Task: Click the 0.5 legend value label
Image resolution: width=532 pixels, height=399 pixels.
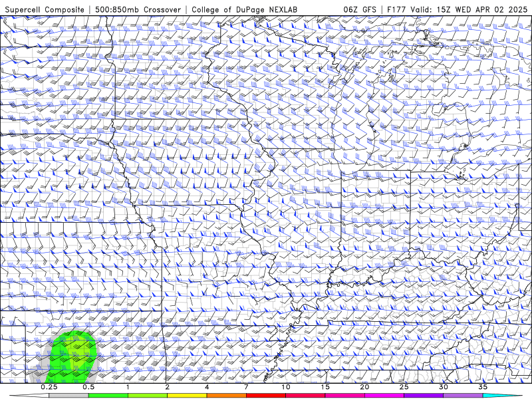Action: [88, 387]
